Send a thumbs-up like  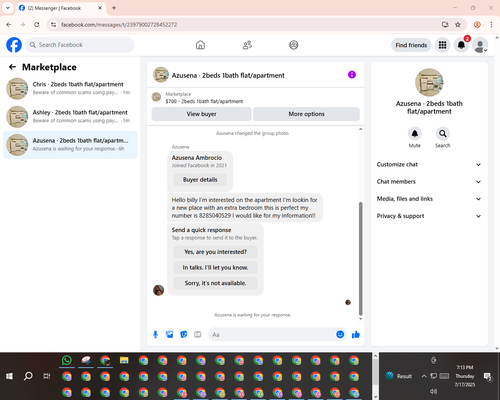pyautogui.click(x=356, y=334)
